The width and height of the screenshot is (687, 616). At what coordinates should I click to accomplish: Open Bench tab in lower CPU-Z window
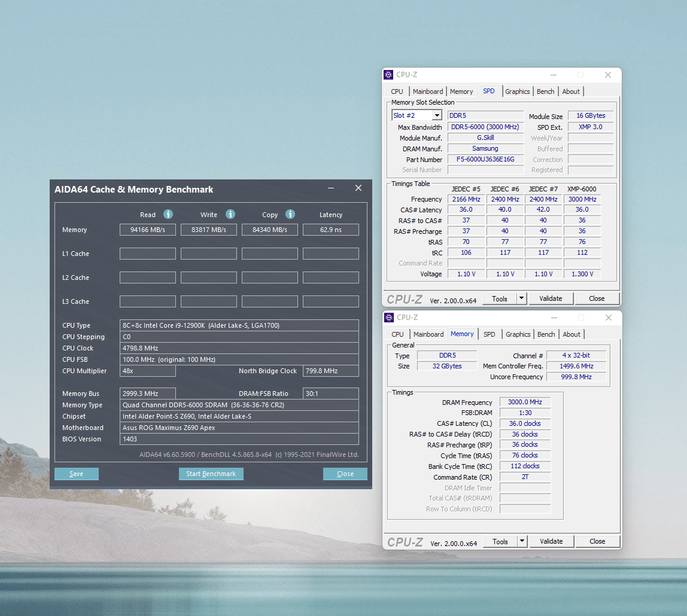point(546,334)
